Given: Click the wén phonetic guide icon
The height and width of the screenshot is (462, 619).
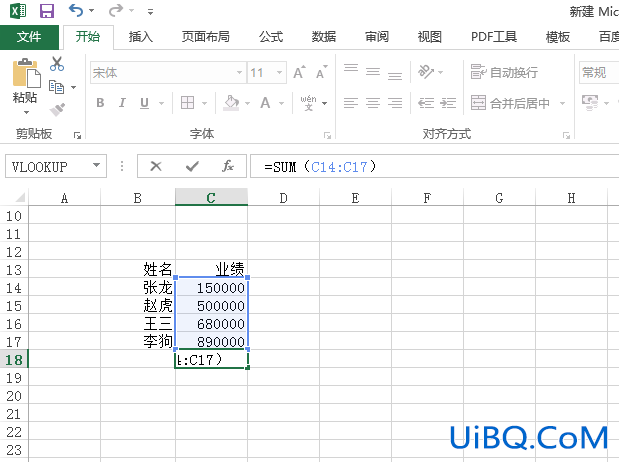Looking at the screenshot, I should [309, 103].
